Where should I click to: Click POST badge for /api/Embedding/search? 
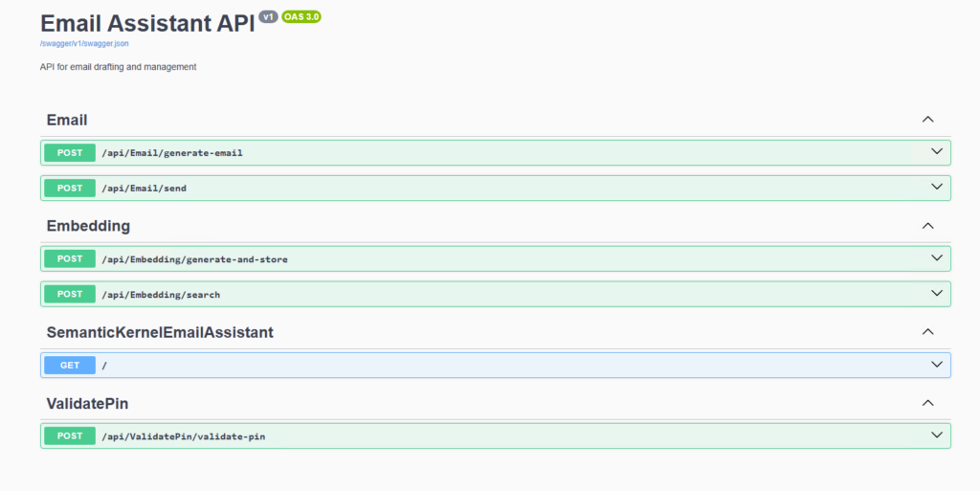(70, 294)
